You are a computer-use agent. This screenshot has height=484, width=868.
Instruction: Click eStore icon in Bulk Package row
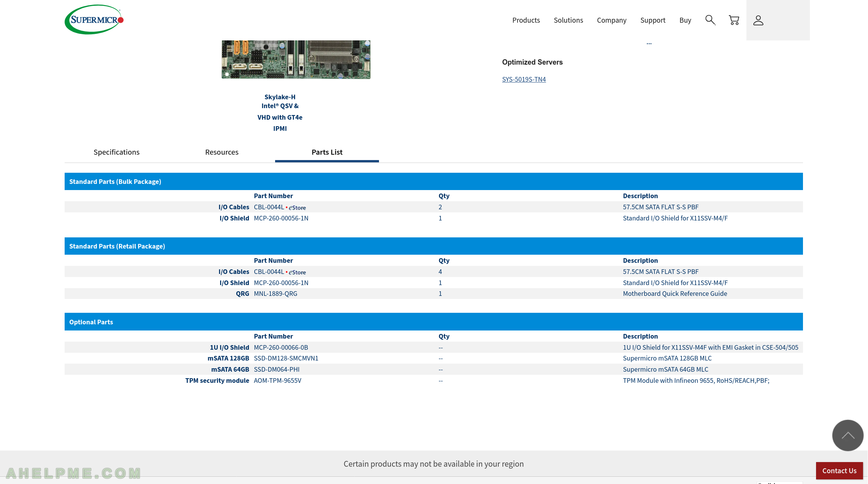tap(297, 207)
